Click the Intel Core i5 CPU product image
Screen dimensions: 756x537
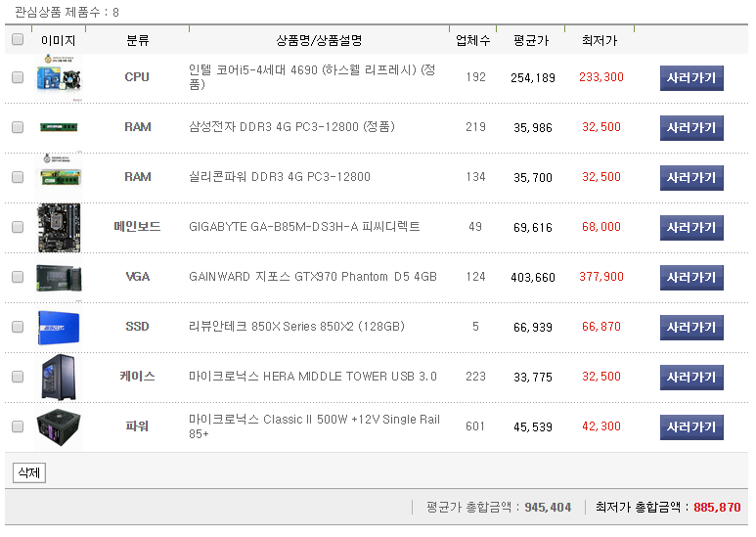point(59,77)
